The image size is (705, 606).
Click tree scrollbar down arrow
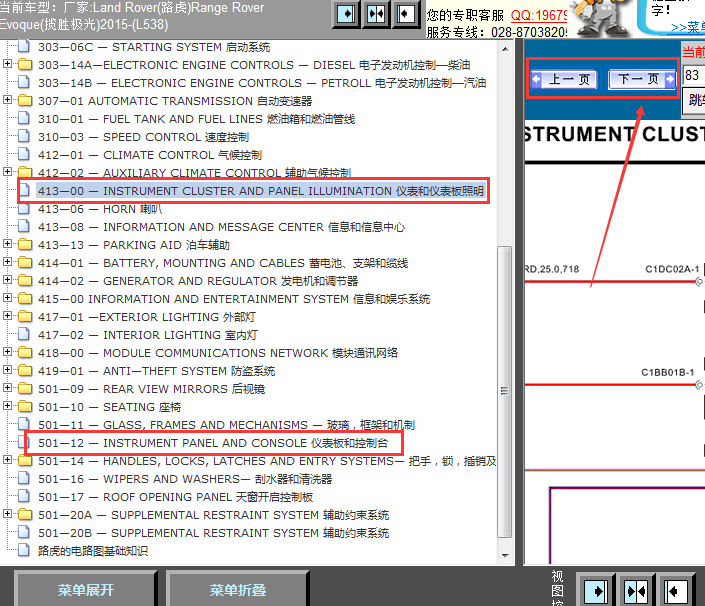505,556
